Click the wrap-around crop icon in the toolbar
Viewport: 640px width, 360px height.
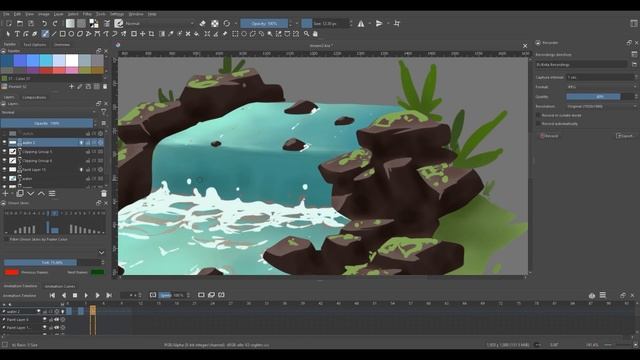pyautogui.click(x=397, y=24)
